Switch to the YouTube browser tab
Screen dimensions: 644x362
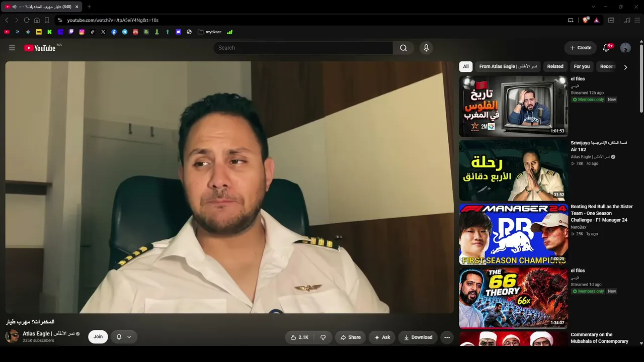pos(41,7)
